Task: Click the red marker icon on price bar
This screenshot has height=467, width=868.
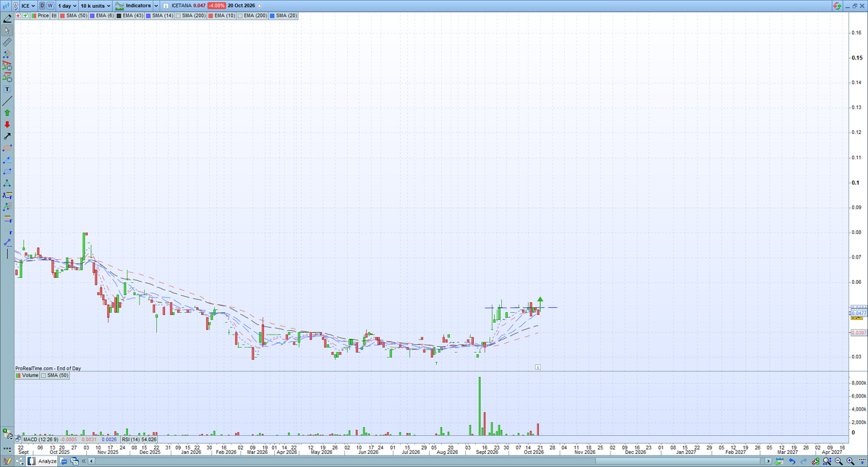Action: point(18,15)
